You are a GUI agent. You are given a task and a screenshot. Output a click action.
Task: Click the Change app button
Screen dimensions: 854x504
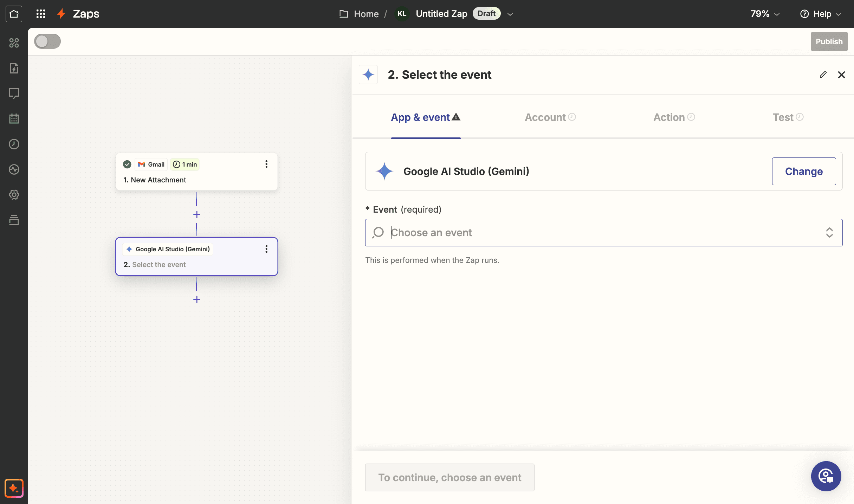pos(804,171)
